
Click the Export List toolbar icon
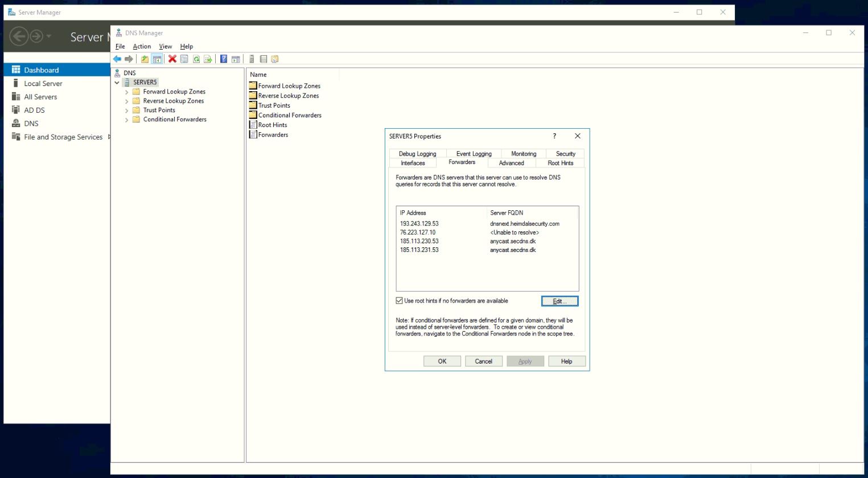(208, 59)
